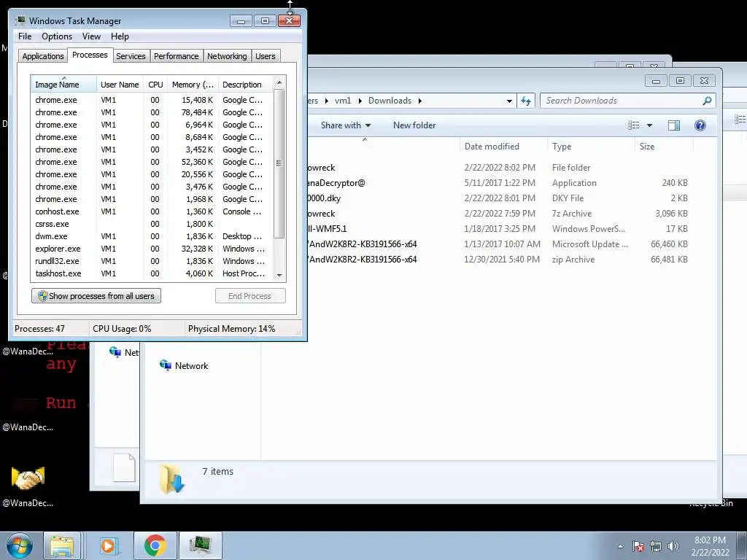Expand the Downloads breadcrumb arrow
This screenshot has height=560, width=747.
[419, 101]
